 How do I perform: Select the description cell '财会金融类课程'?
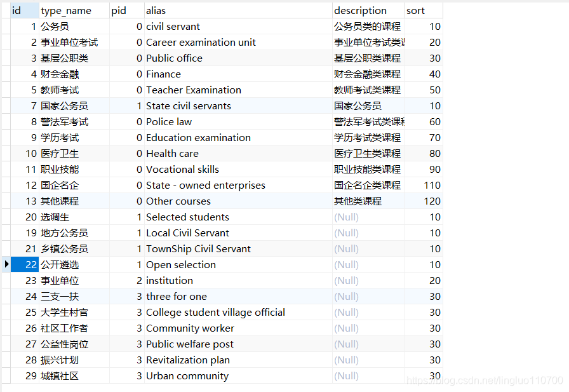point(368,74)
